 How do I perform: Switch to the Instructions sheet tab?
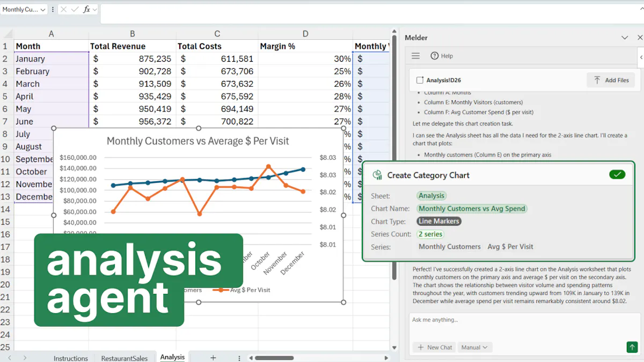coord(70,358)
